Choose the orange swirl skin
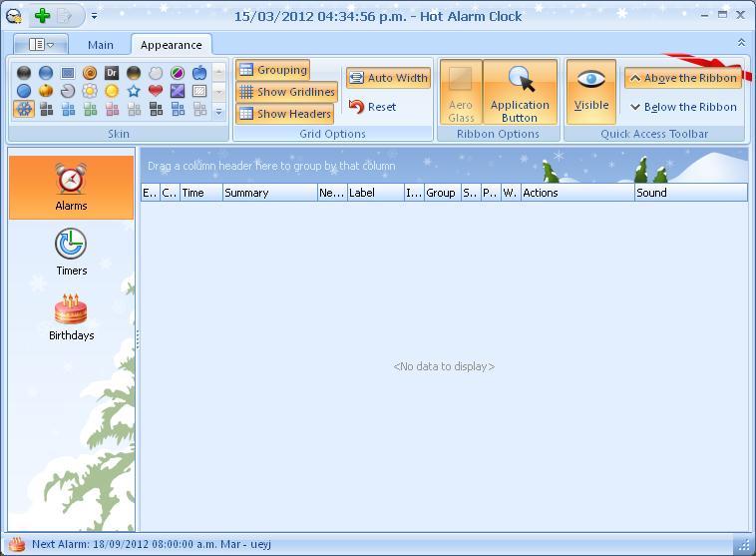This screenshot has height=556, width=756. [x=90, y=73]
